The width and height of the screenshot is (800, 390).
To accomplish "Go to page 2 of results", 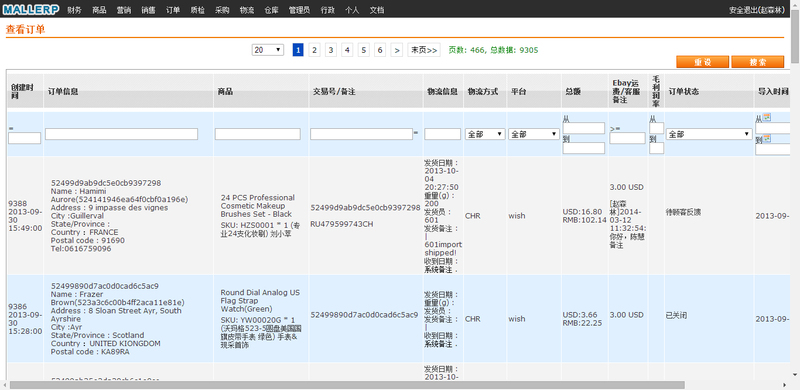I will (x=314, y=50).
